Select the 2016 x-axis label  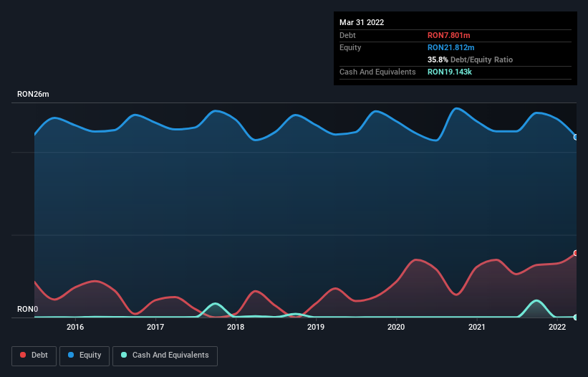click(x=75, y=327)
